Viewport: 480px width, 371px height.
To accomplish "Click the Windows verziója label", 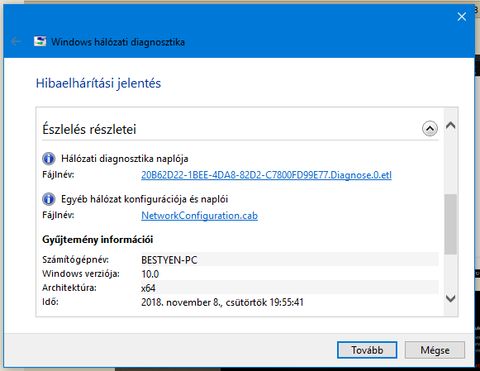I will point(81,274).
